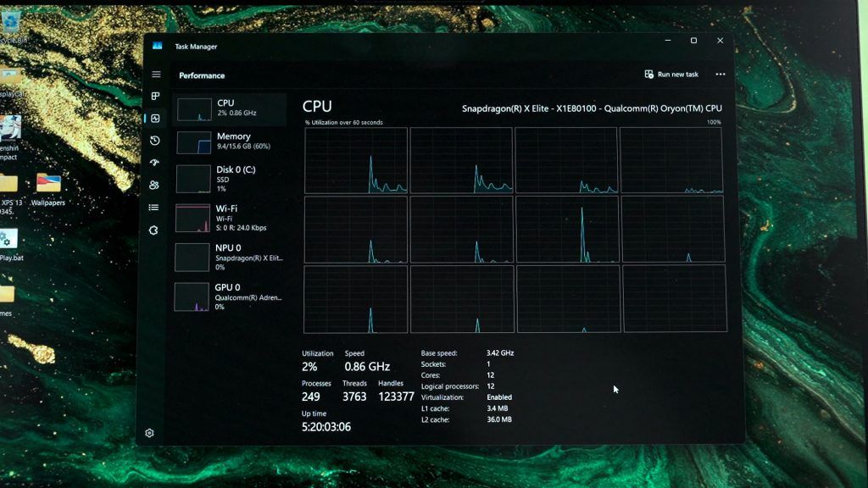Select the Disk 0 (C:) entry

[x=230, y=180]
